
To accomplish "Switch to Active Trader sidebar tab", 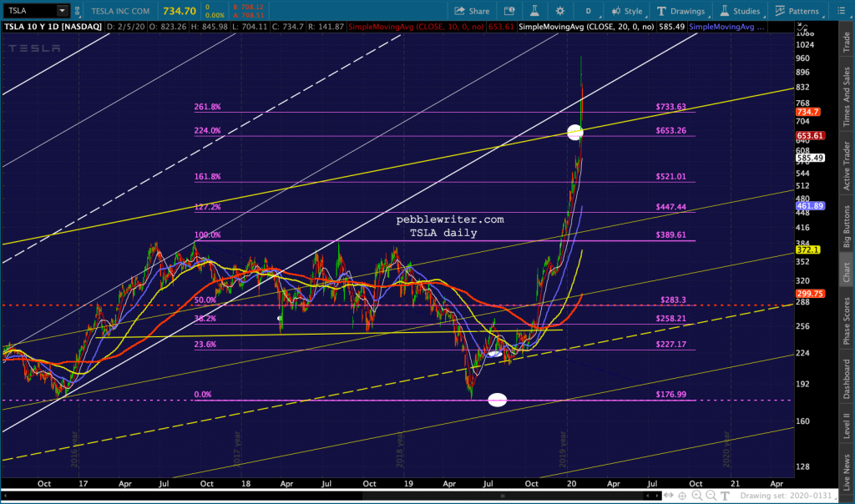I will coord(847,166).
